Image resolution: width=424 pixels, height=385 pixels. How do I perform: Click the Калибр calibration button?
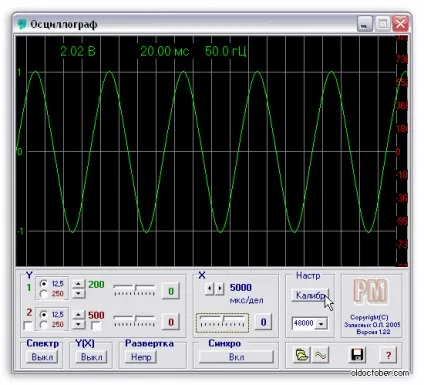310,295
